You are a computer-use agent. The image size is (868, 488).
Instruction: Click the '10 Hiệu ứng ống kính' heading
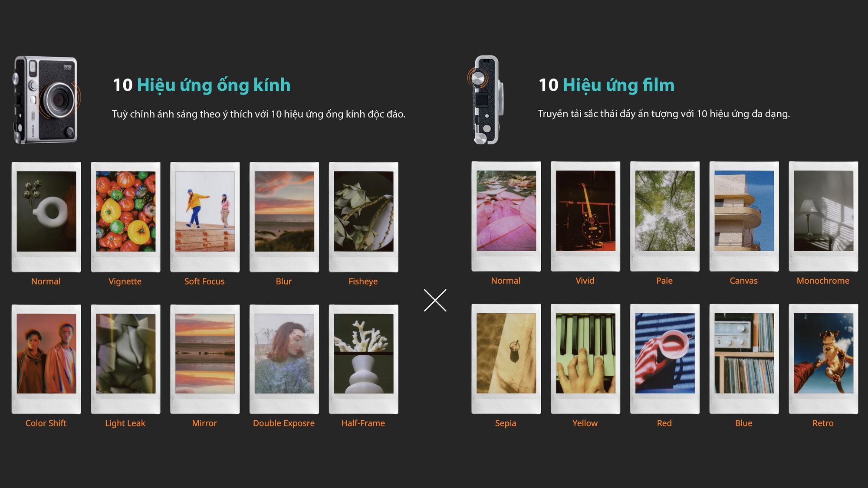point(201,85)
